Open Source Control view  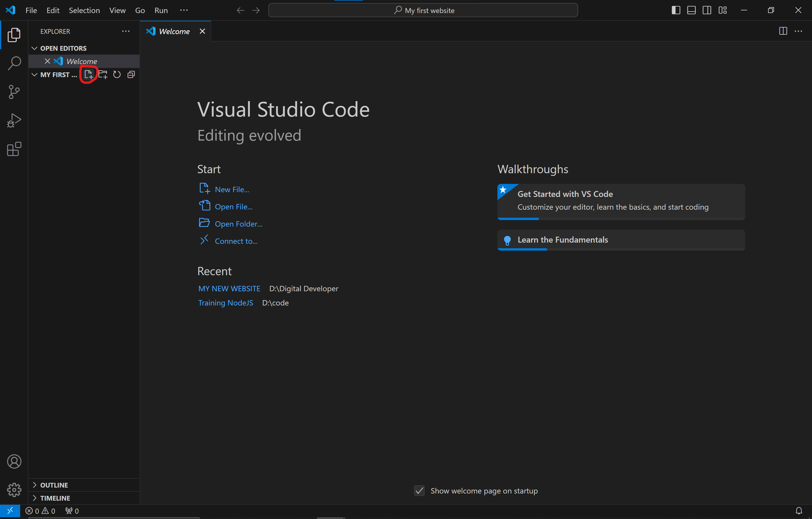(x=14, y=92)
